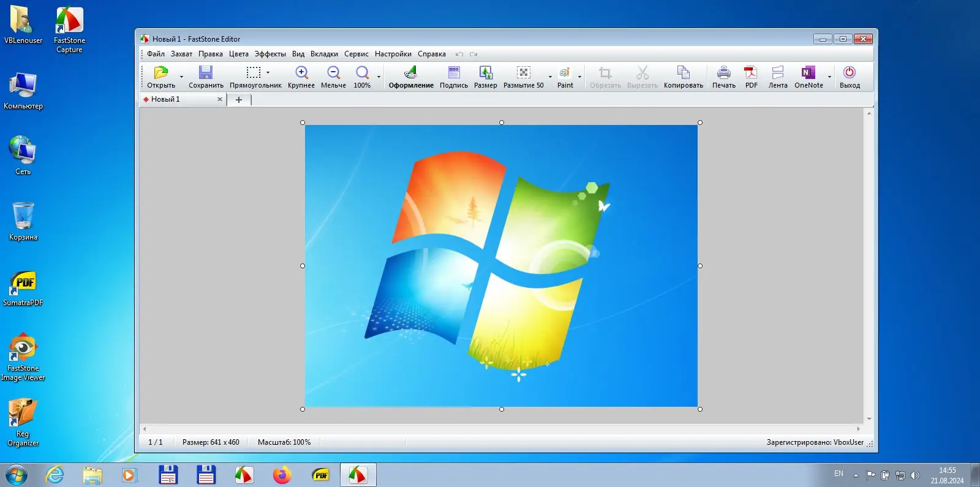Add a caption with the Подпись tool

(454, 73)
